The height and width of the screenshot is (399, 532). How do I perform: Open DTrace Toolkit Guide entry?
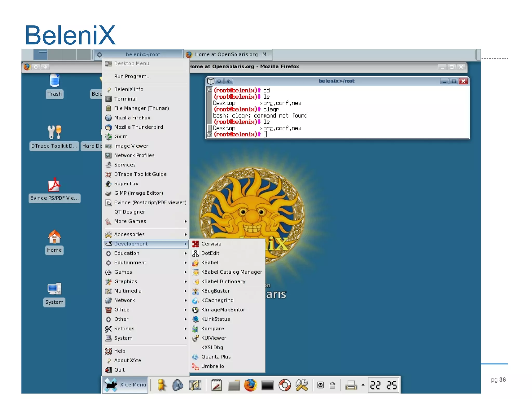145,174
